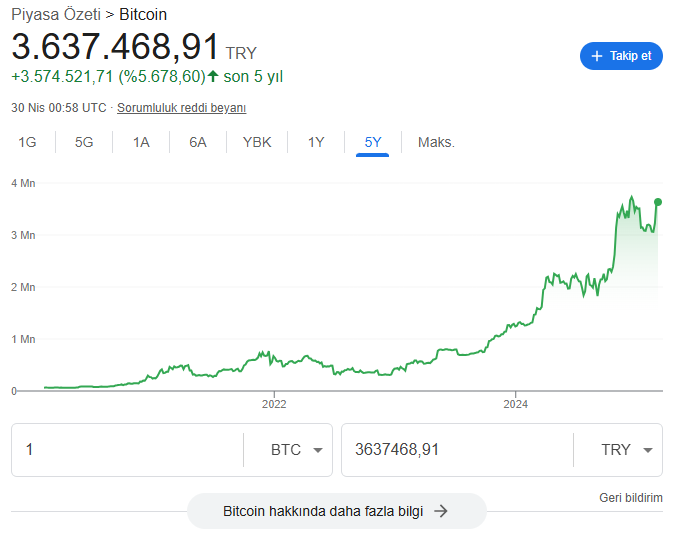Click the BTC amount input field
688x535 pixels.
pyautogui.click(x=127, y=450)
